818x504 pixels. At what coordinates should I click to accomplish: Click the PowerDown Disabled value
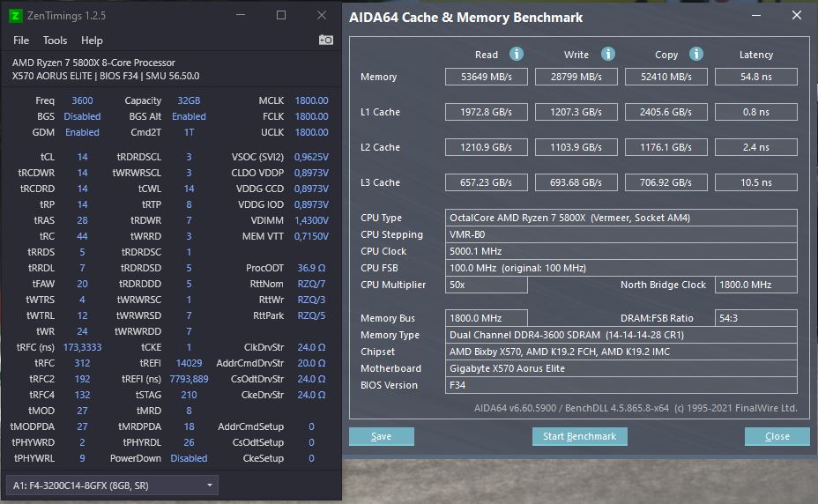point(189,458)
